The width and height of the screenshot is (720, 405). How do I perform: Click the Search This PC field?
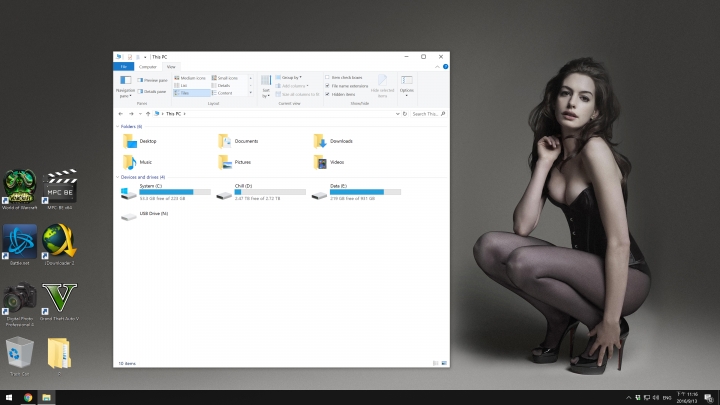[x=422, y=114]
